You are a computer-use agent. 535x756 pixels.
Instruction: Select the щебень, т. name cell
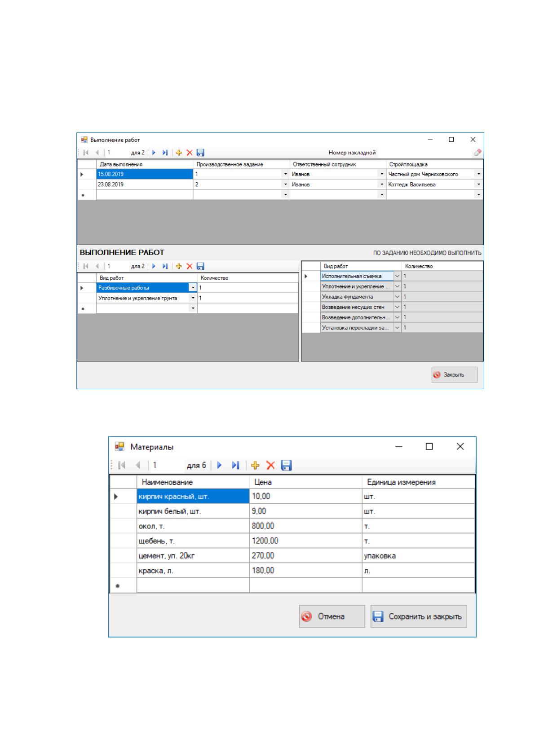point(193,541)
